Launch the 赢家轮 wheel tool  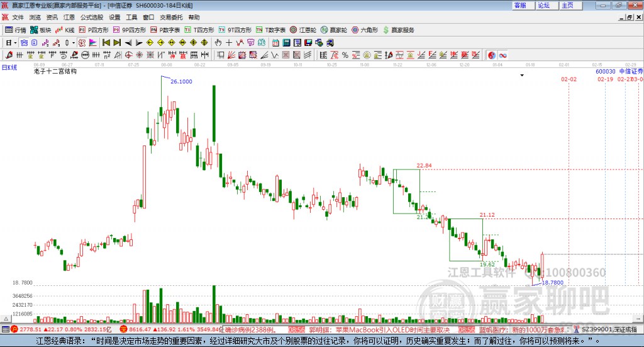[x=334, y=30]
